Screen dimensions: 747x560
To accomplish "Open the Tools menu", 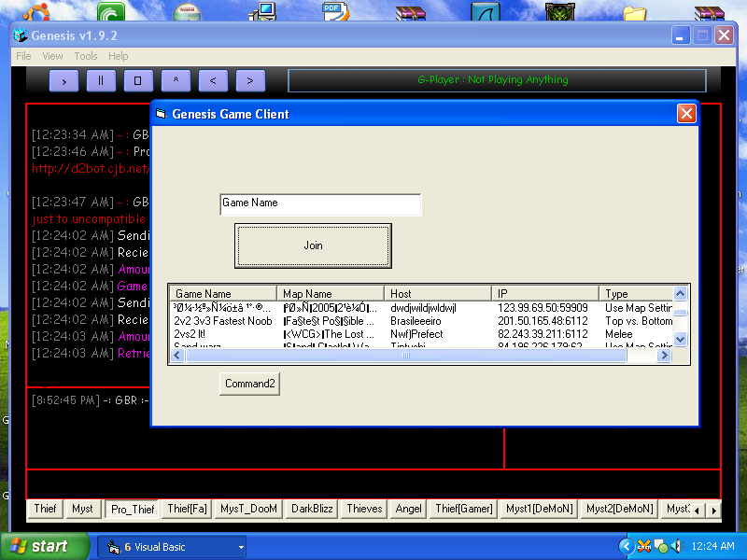I will tap(86, 56).
